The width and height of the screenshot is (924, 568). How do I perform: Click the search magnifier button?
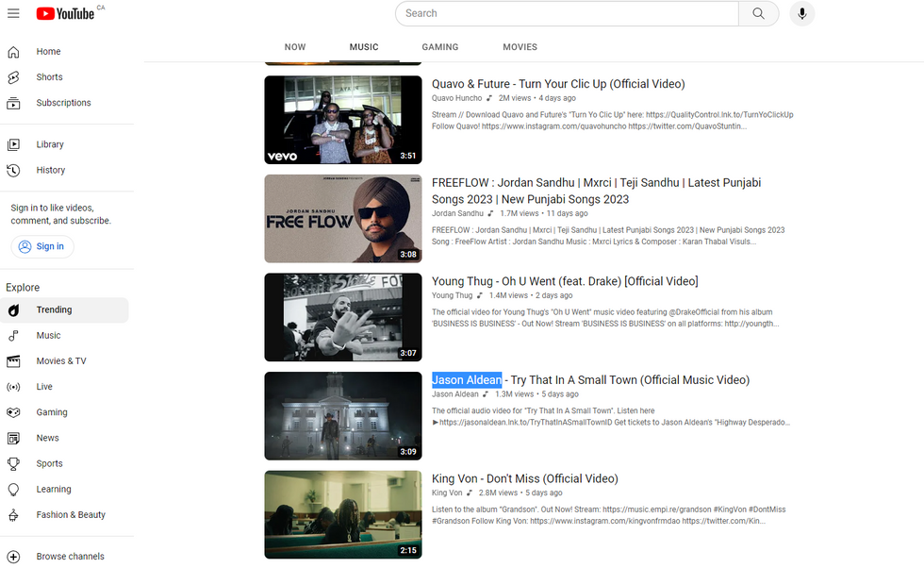pyautogui.click(x=758, y=13)
